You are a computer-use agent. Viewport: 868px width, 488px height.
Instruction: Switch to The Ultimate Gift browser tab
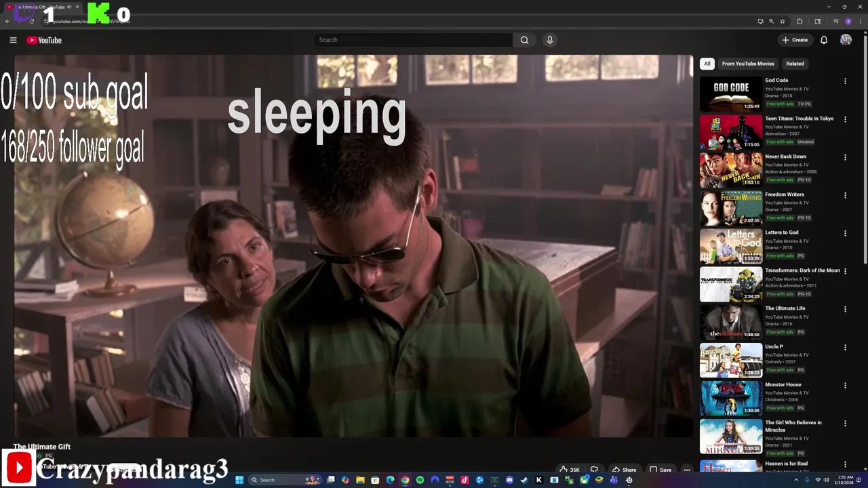click(42, 7)
